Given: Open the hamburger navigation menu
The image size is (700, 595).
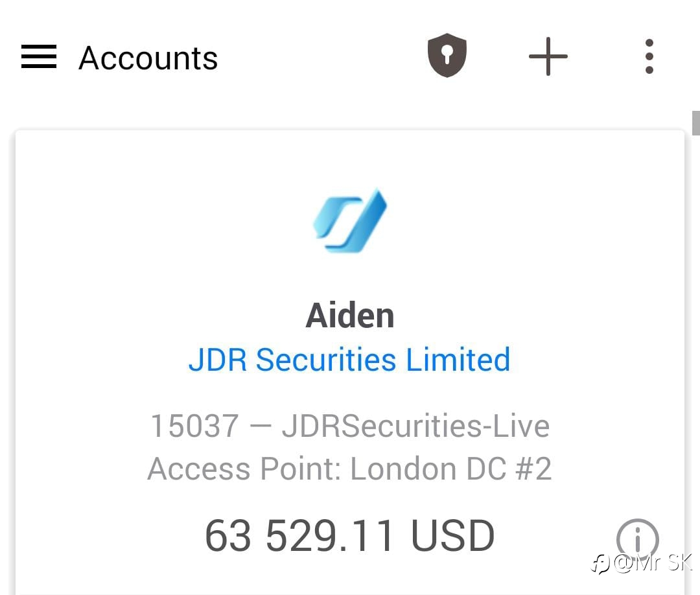Looking at the screenshot, I should [x=39, y=56].
